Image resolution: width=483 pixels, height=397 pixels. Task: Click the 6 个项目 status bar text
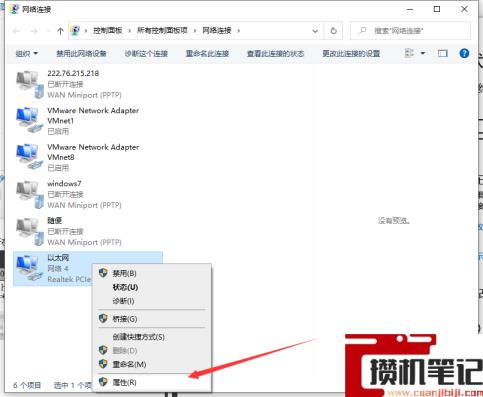(27, 385)
